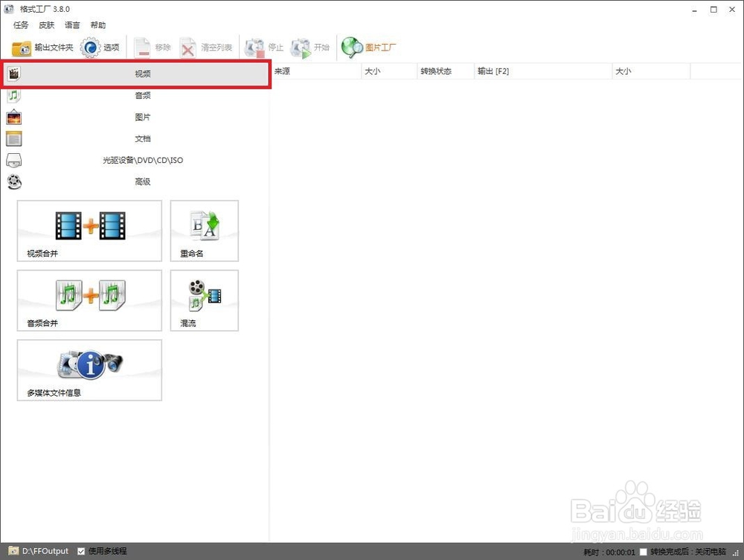
Task: Open 音频合并 audio merge tool
Action: pos(90,300)
